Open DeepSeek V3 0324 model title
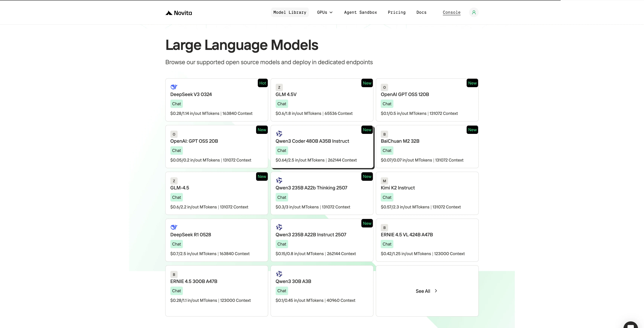644x328 pixels. [x=191, y=95]
